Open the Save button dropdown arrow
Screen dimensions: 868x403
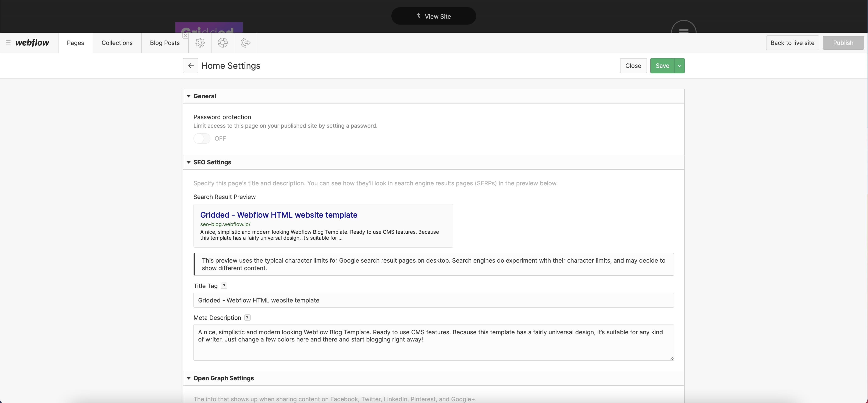point(679,66)
